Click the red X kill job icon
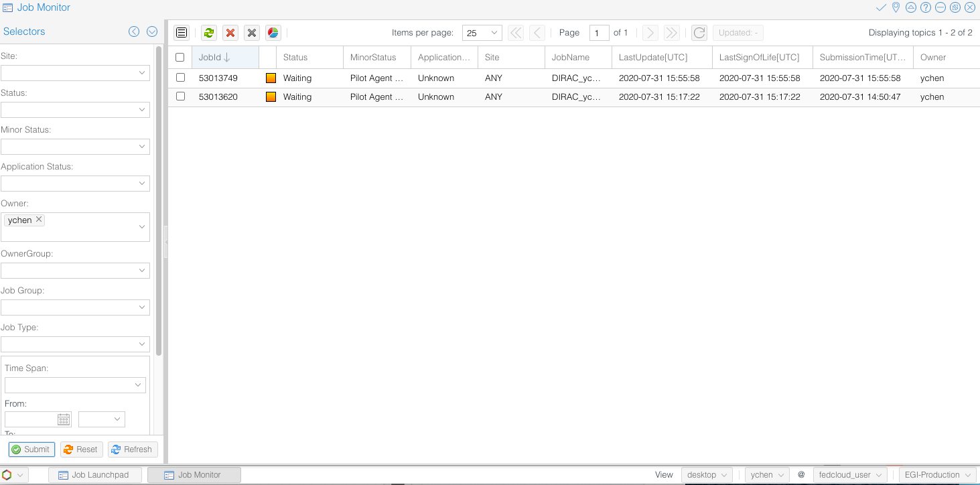This screenshot has width=980, height=485. point(230,32)
